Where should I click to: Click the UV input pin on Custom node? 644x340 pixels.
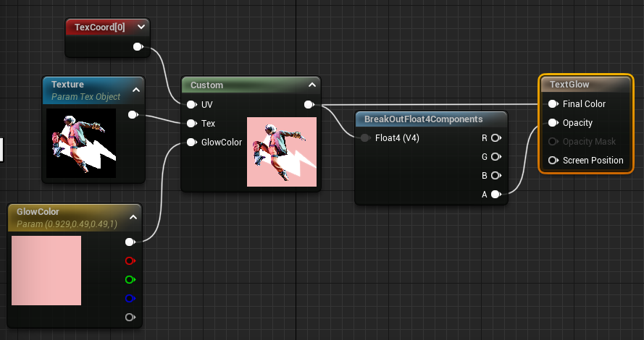(x=191, y=104)
